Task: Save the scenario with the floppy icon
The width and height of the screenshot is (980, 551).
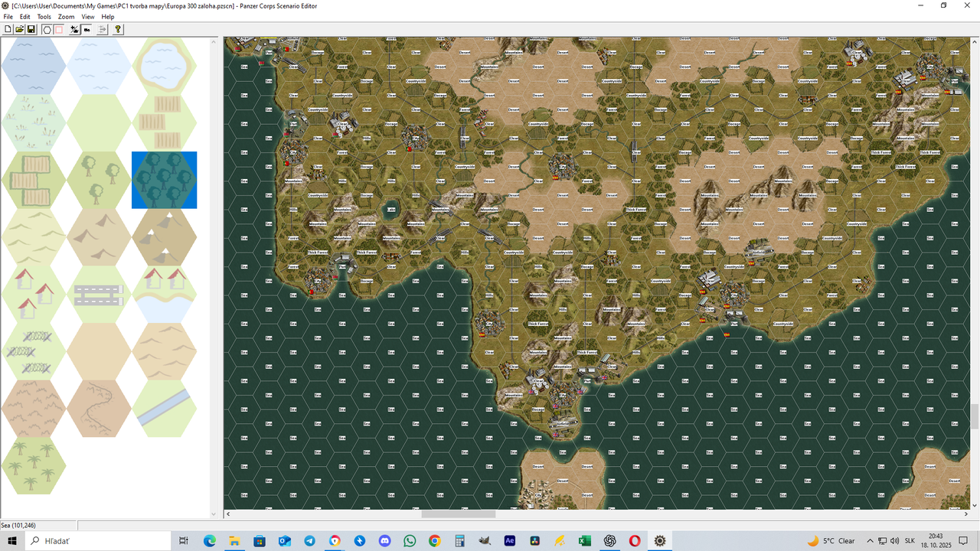Action: (31, 29)
